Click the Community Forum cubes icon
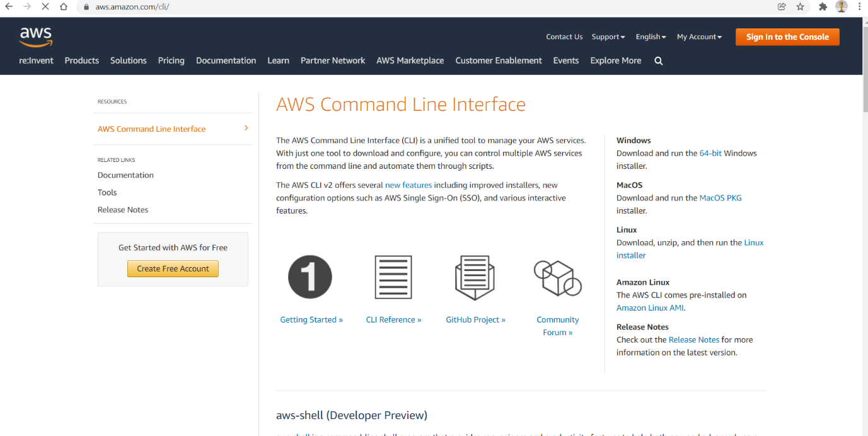Screen dimensions: 868x436 pos(557,278)
